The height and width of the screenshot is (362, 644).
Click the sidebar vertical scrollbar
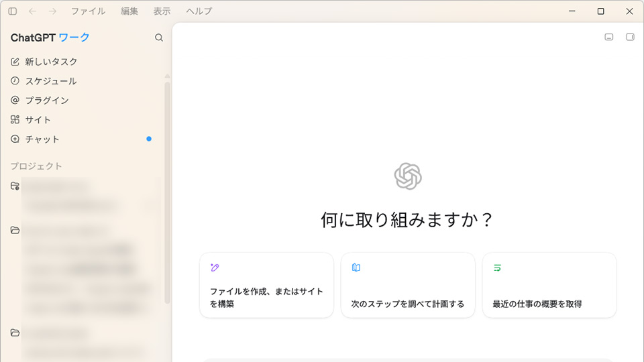click(167, 193)
